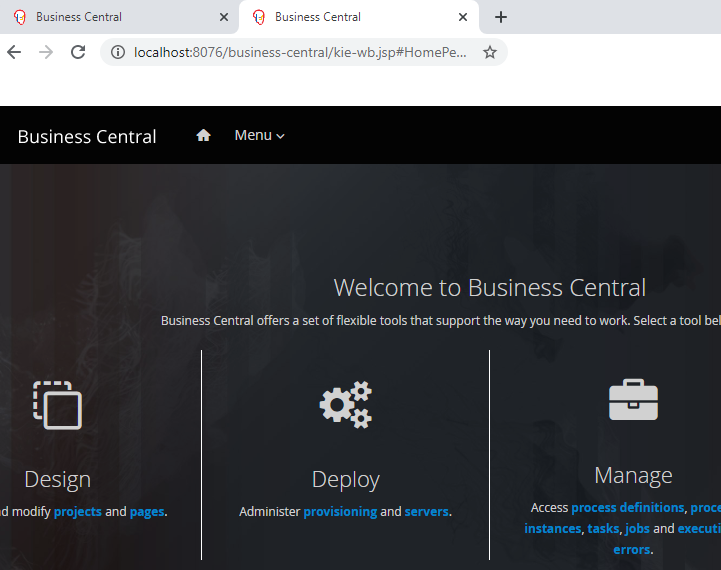Follow the provisioning link
The image size is (721, 570).
(340, 512)
